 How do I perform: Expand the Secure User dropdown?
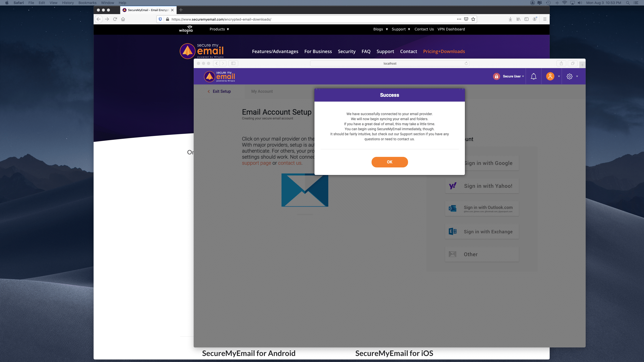pyautogui.click(x=513, y=76)
